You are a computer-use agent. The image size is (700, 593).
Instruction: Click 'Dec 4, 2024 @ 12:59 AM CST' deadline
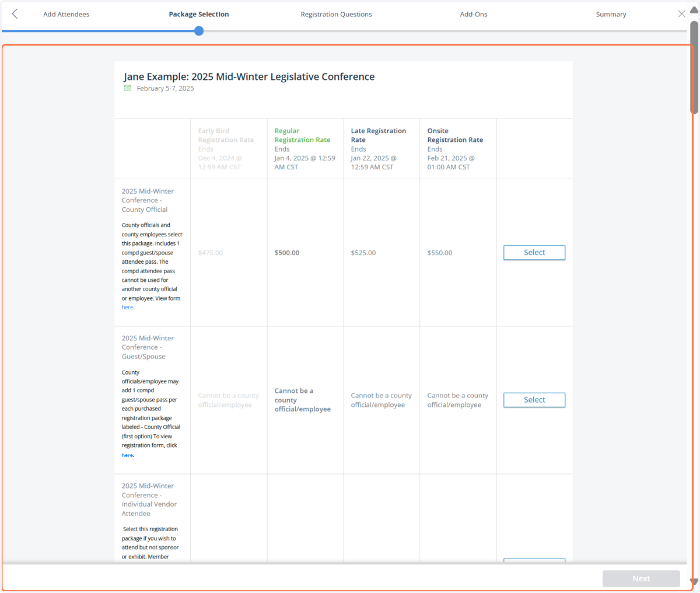(x=220, y=162)
